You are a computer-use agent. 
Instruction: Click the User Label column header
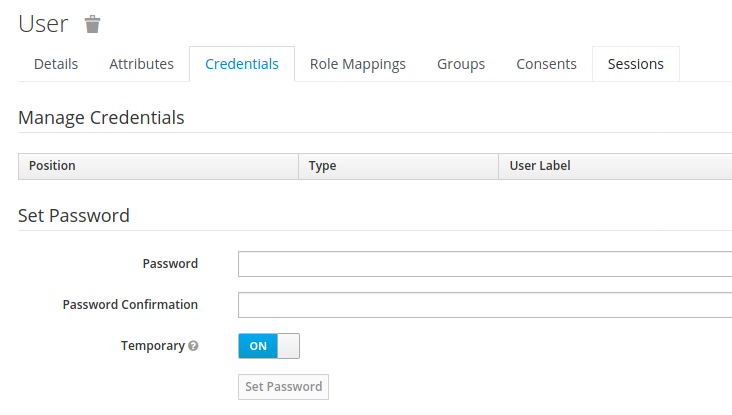pos(615,166)
